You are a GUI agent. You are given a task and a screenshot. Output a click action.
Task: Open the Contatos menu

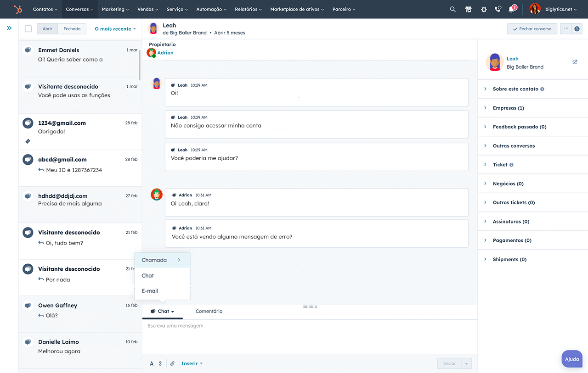click(45, 9)
